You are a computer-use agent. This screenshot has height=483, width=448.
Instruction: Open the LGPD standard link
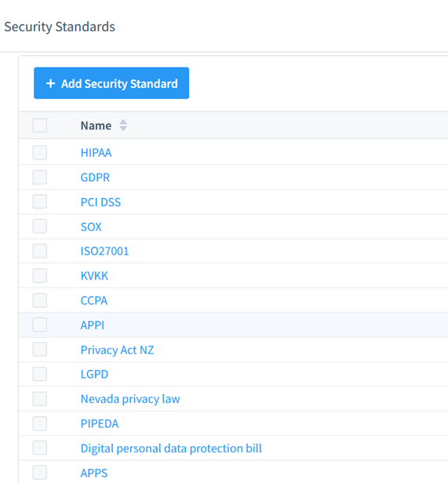click(x=94, y=375)
